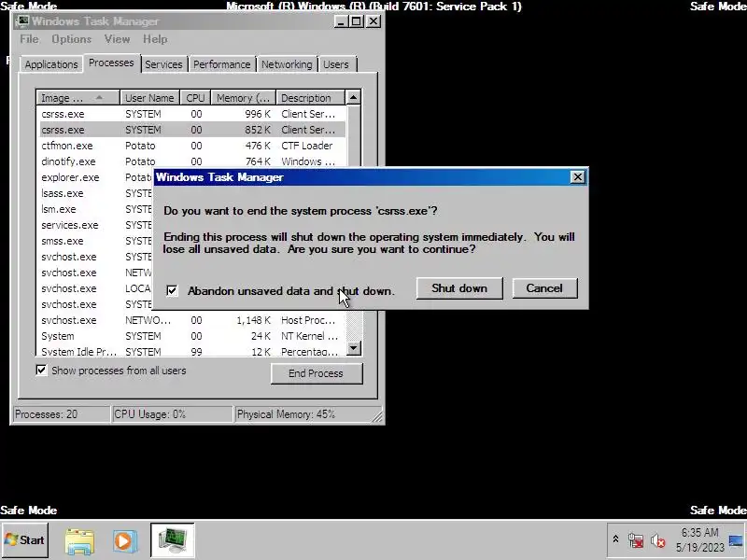Open the Start menu
This screenshot has width=747, height=560.
[25, 540]
